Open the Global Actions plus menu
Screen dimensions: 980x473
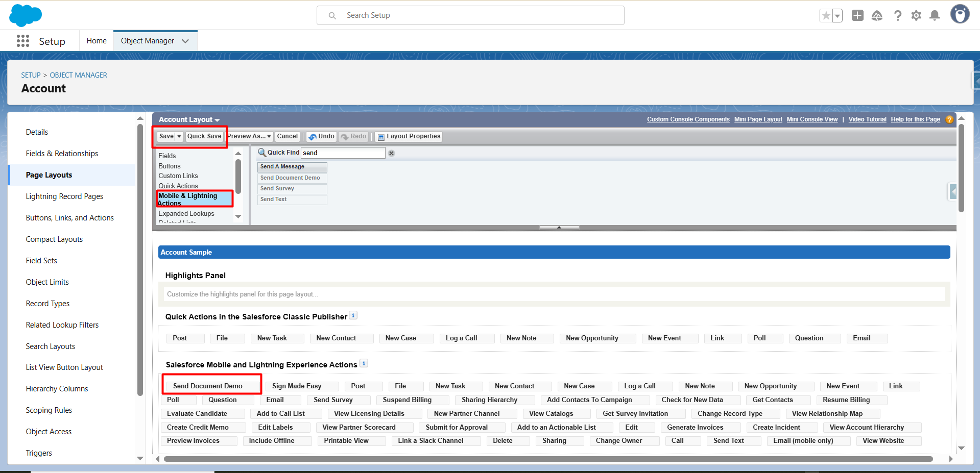(x=857, y=16)
